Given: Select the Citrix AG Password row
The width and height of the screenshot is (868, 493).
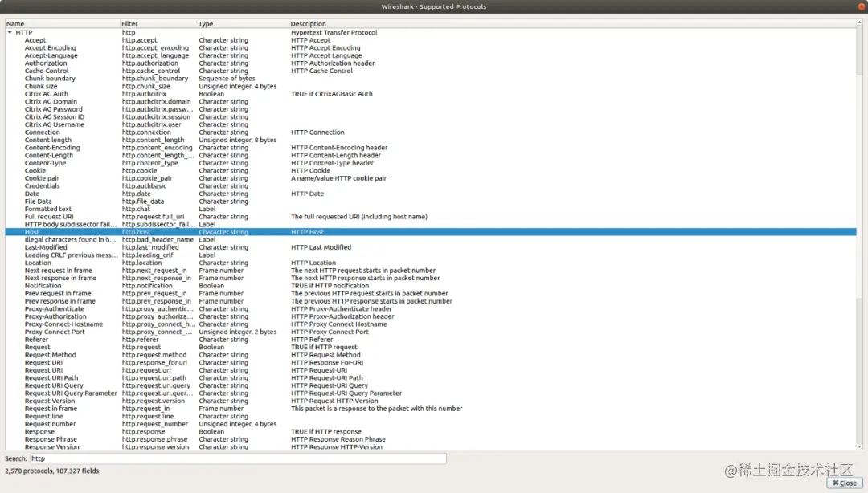Looking at the screenshot, I should (x=431, y=109).
